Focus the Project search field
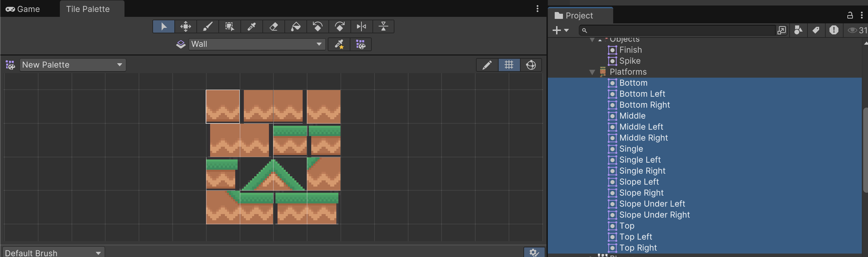The height and width of the screenshot is (257, 868). [677, 30]
